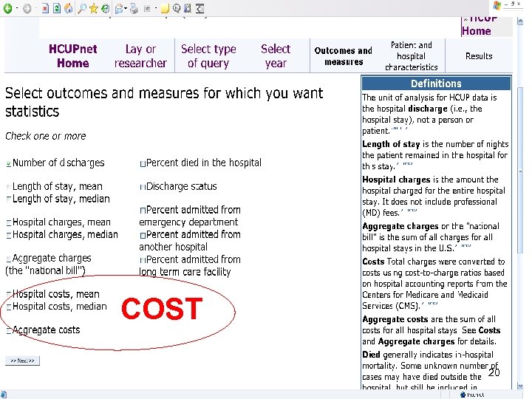Click the page scrollbar down arrow
Image resolution: width=532 pixels, height=399 pixels.
(520, 386)
